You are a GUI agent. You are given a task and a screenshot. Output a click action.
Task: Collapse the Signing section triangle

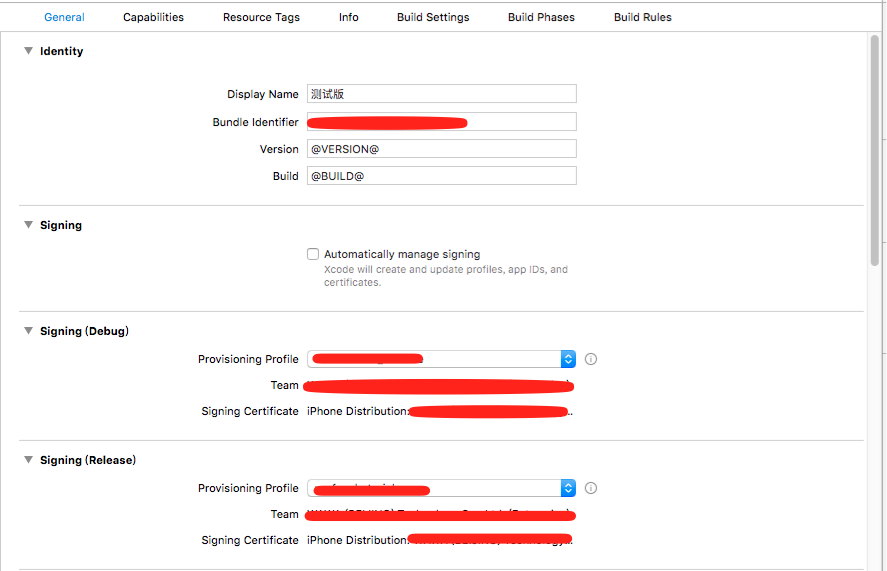(x=29, y=225)
